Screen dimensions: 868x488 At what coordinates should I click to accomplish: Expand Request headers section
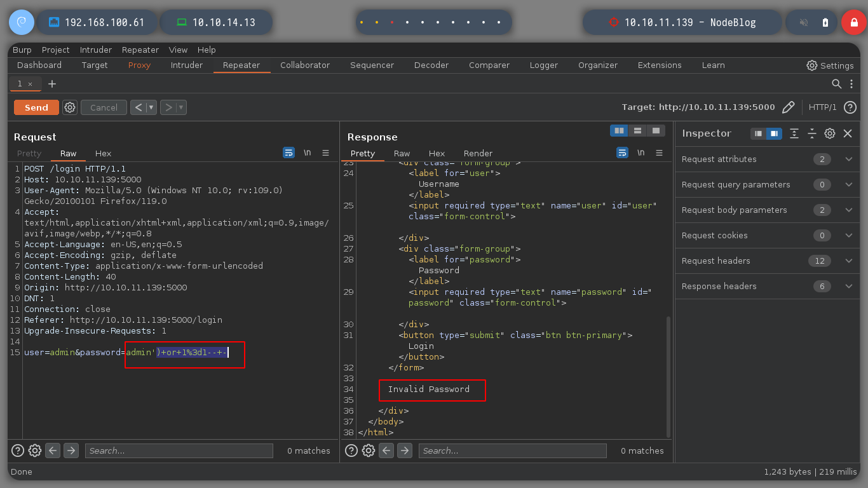click(768, 261)
